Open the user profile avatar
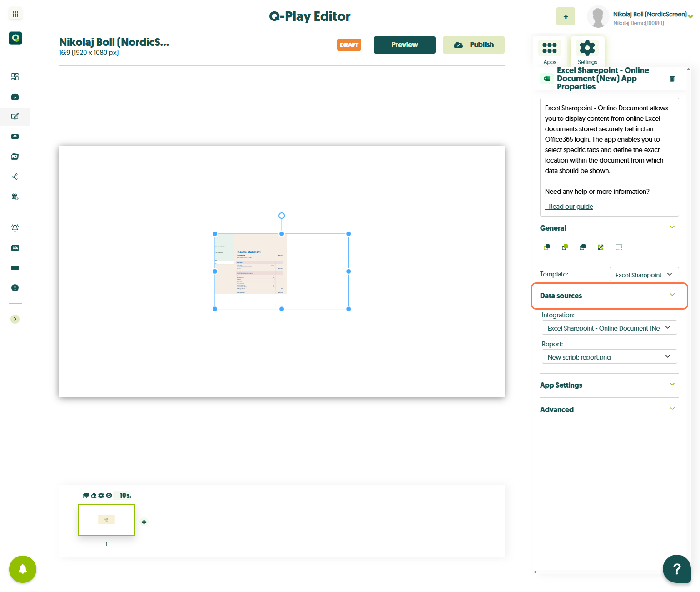 point(598,17)
